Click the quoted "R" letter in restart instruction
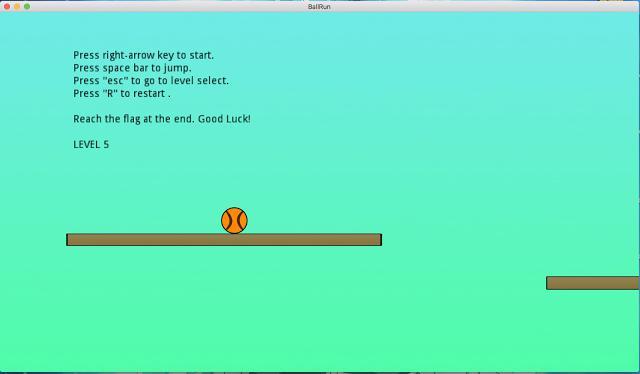 [x=110, y=93]
